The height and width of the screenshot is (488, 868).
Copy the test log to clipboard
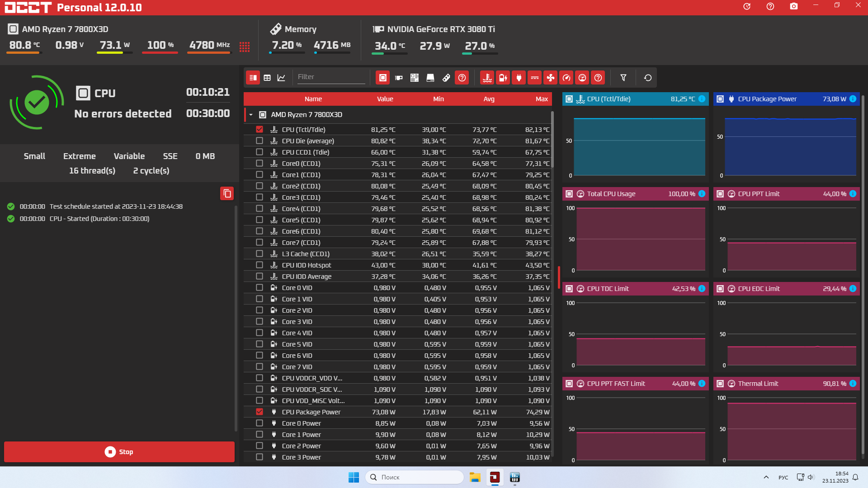(227, 193)
